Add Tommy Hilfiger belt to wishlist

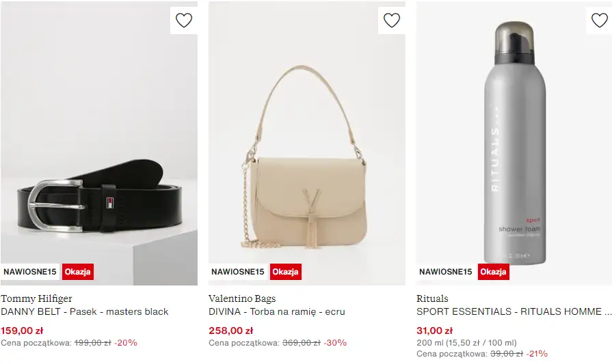[x=184, y=20]
